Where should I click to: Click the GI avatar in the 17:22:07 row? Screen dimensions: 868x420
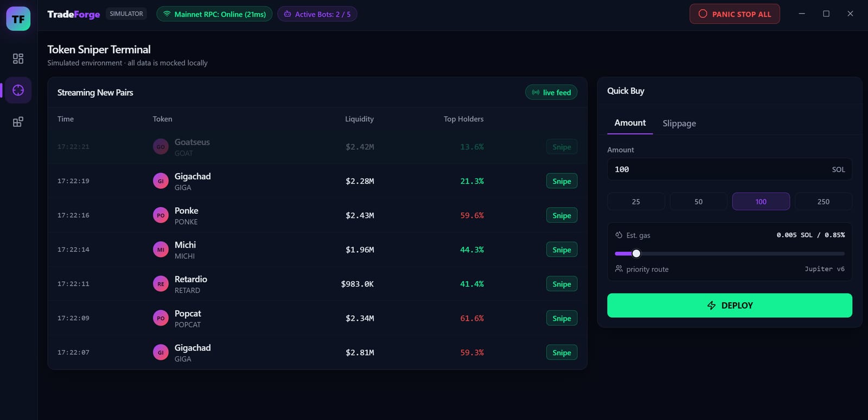tap(161, 353)
